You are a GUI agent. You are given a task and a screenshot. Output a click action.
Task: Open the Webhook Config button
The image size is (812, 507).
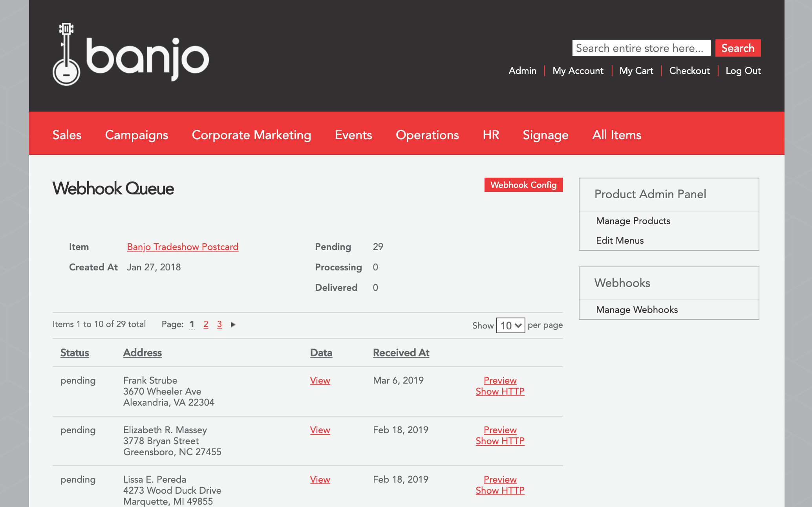[523, 185]
